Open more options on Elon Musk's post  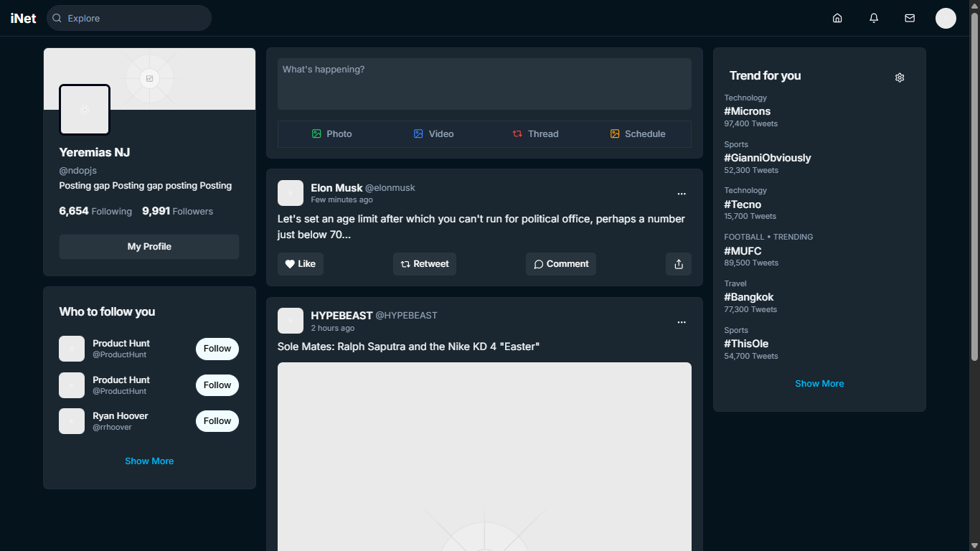[x=682, y=194]
